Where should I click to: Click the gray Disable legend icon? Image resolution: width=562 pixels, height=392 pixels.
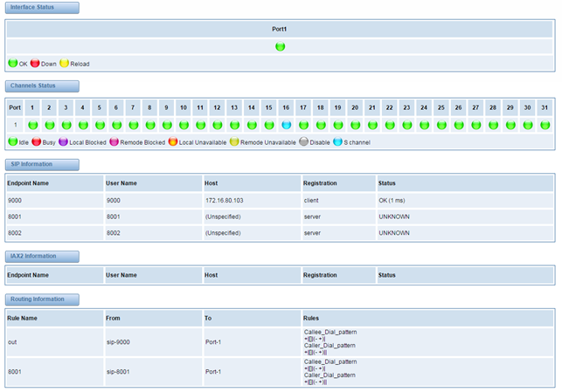point(303,141)
